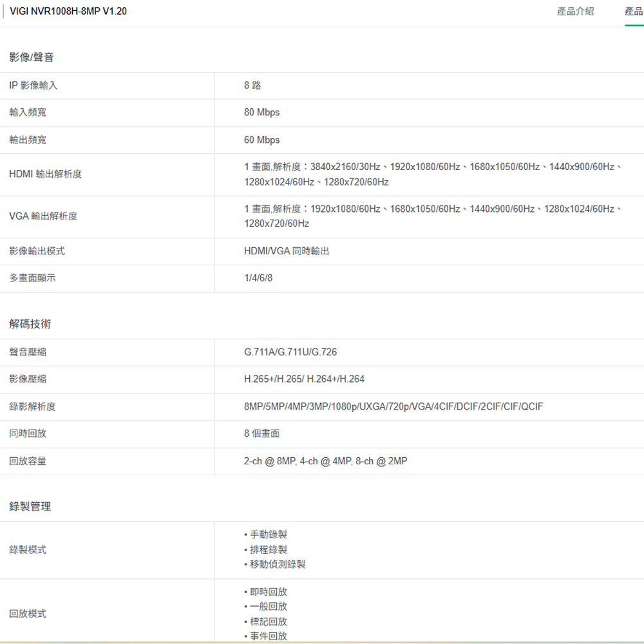Click the 解碼技術 section heading

tap(30, 325)
